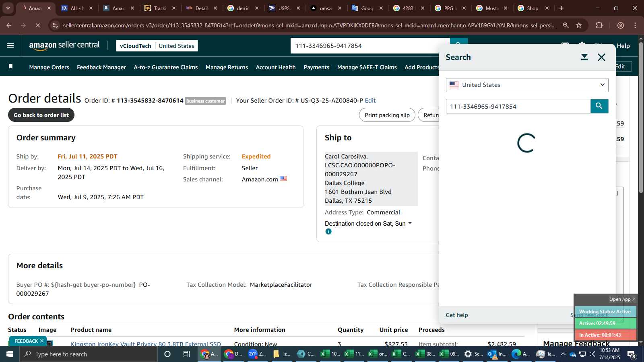The width and height of the screenshot is (644, 362).
Task: Click Print packing slip button
Action: (387, 115)
